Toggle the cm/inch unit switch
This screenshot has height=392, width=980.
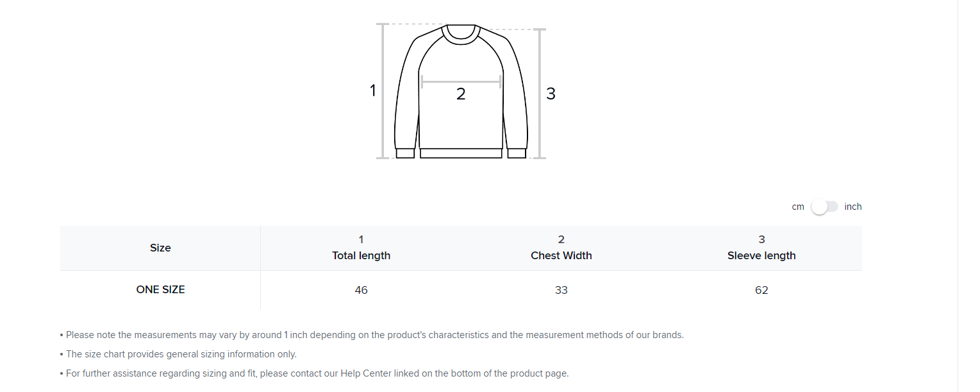tap(824, 207)
